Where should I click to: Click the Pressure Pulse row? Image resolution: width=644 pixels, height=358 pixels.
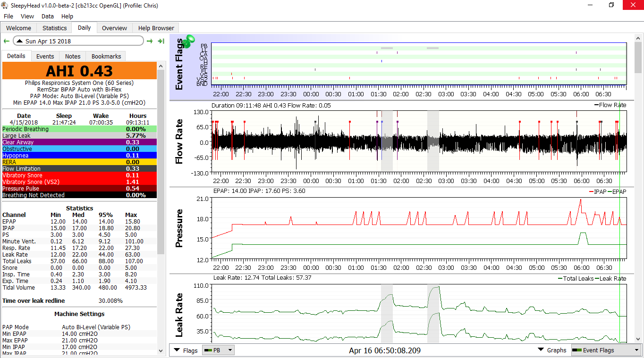click(79, 188)
